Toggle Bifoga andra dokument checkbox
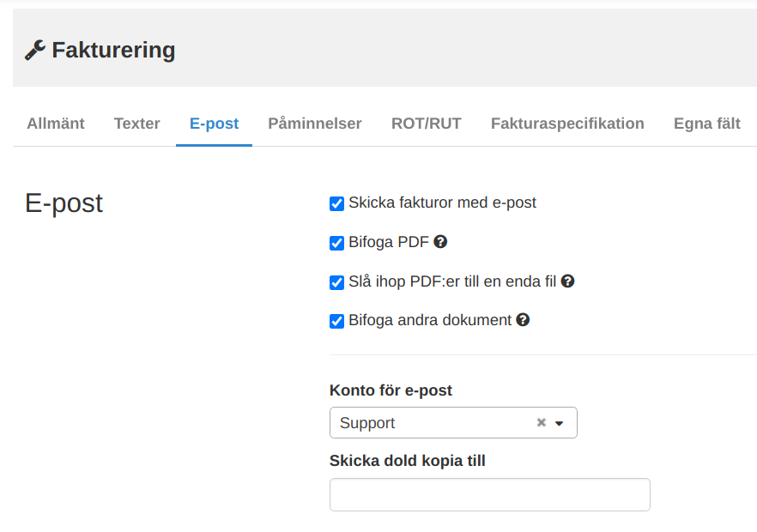 tap(336, 321)
